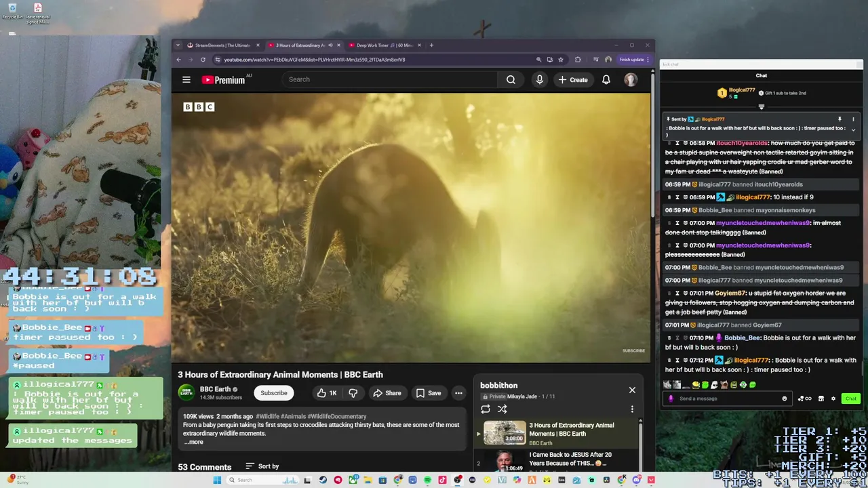Like the video with thumbs up

(327, 393)
